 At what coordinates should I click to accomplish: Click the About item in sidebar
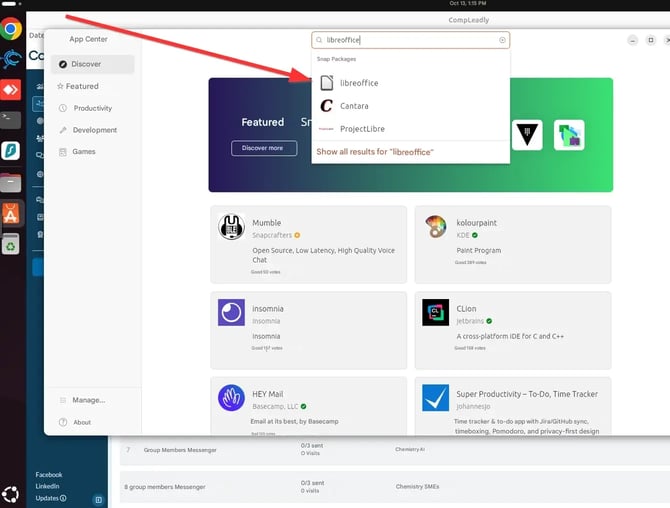coord(82,422)
